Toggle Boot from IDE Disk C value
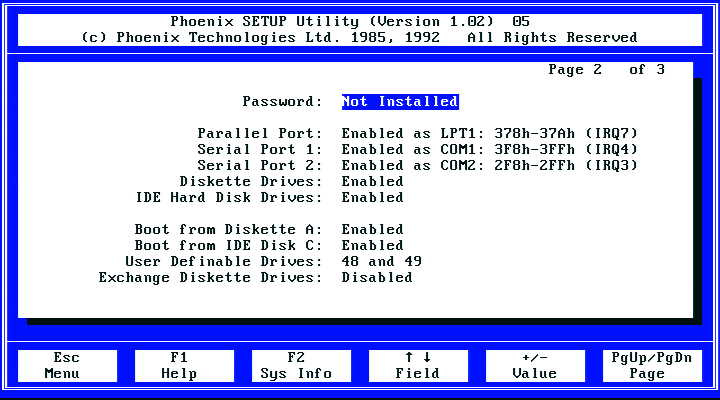Screen dimensions: 720x400 click(372, 246)
